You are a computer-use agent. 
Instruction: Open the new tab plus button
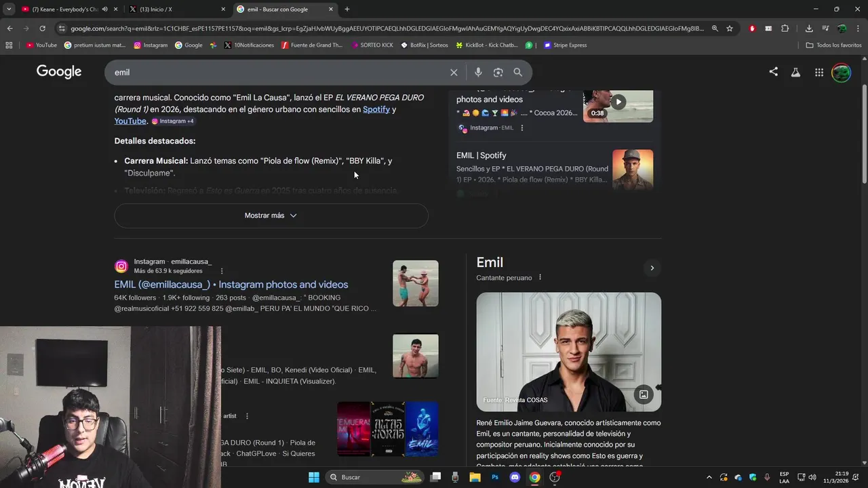(x=347, y=9)
